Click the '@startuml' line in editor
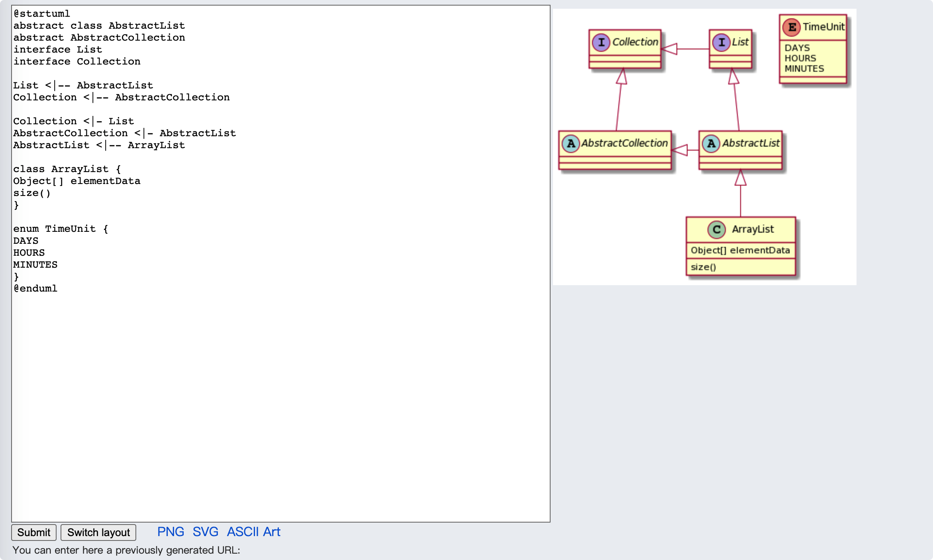The height and width of the screenshot is (560, 933). [42, 14]
